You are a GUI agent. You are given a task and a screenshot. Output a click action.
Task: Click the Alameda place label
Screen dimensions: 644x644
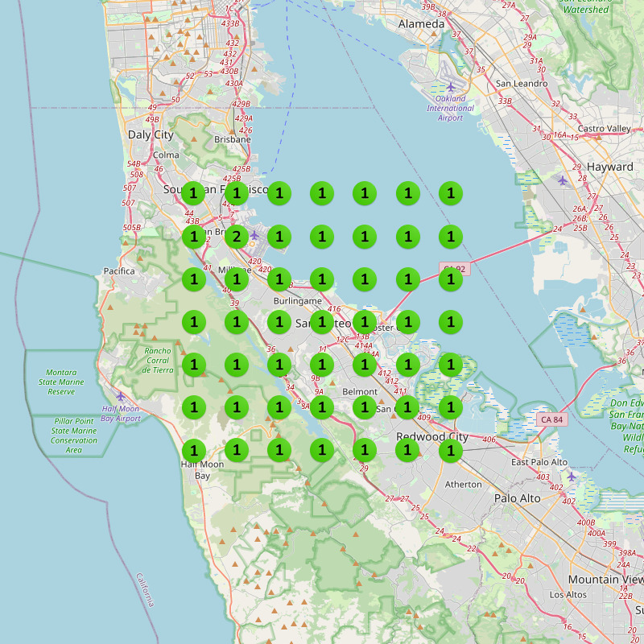pyautogui.click(x=422, y=24)
